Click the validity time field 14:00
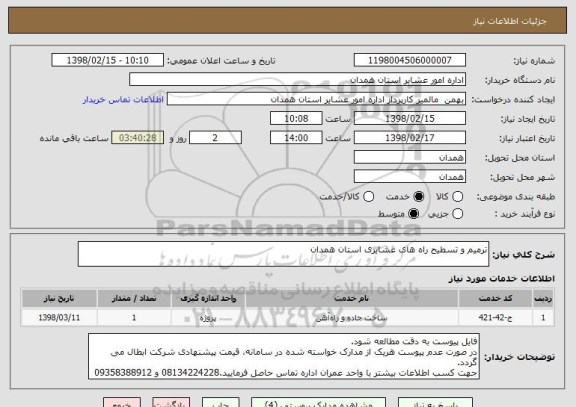The height and width of the screenshot is (407, 576). pyautogui.click(x=296, y=138)
